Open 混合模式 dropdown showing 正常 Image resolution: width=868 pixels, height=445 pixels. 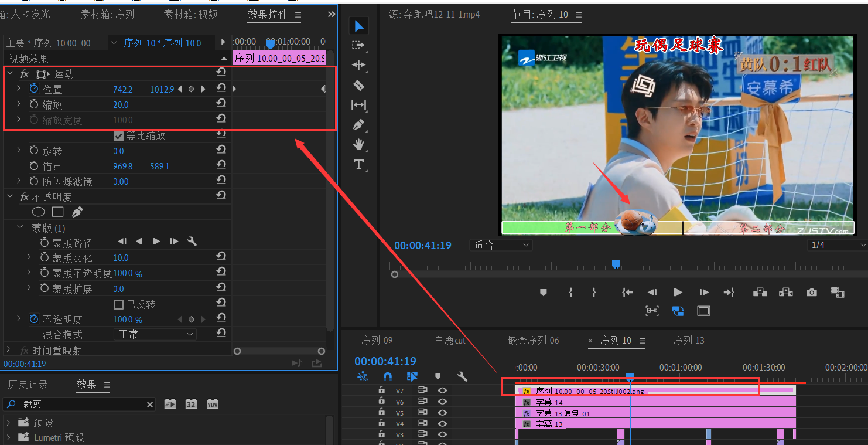point(155,334)
